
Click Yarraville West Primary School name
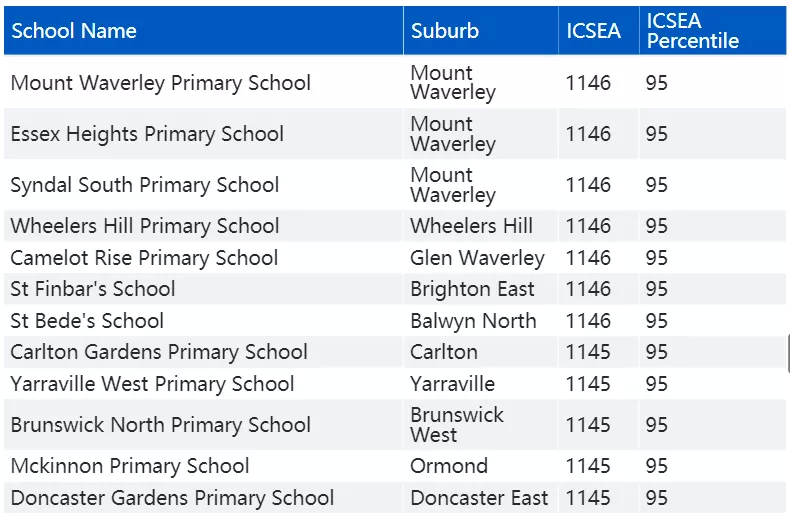point(152,383)
